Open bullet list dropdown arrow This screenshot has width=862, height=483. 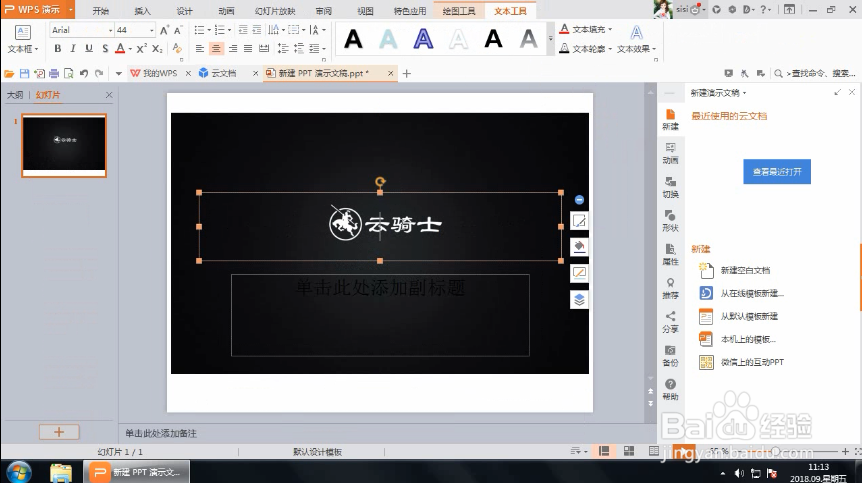209,30
